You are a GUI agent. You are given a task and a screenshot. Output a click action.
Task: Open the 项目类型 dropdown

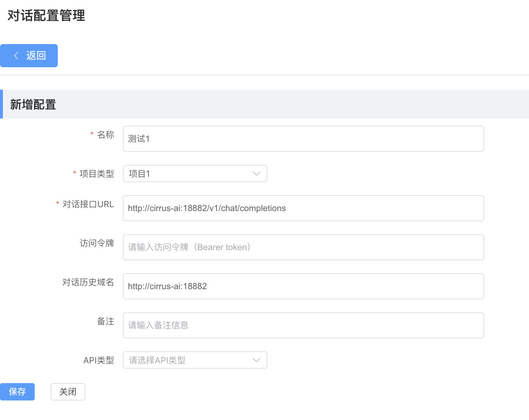pyautogui.click(x=195, y=173)
